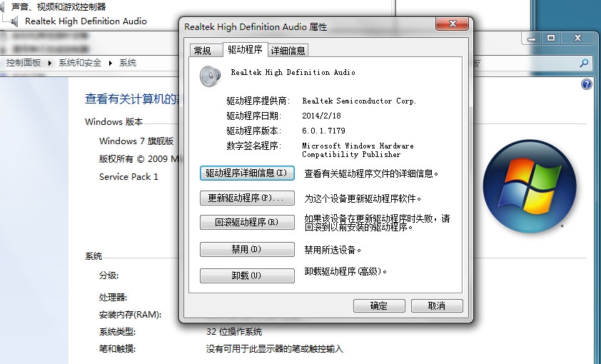Click speaker icon in properties dialog
This screenshot has width=601, height=364.
click(x=210, y=76)
